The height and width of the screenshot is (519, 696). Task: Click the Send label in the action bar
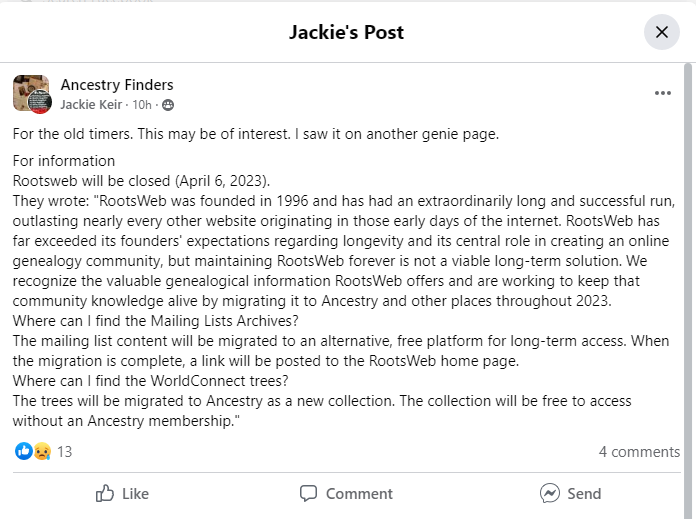pos(584,494)
